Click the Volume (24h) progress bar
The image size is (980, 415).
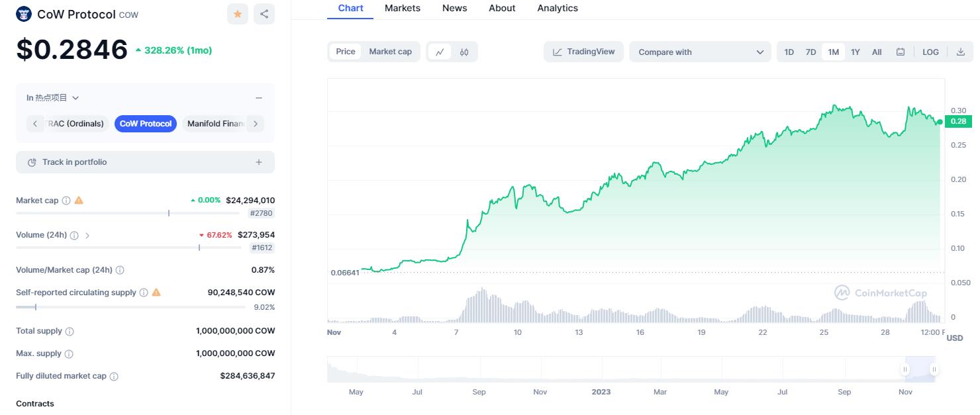[x=128, y=248]
